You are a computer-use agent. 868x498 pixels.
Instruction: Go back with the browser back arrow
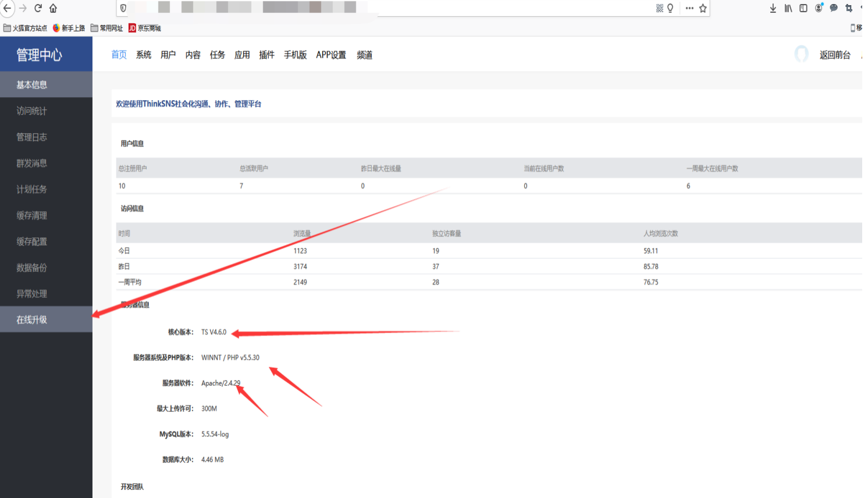pos(7,8)
